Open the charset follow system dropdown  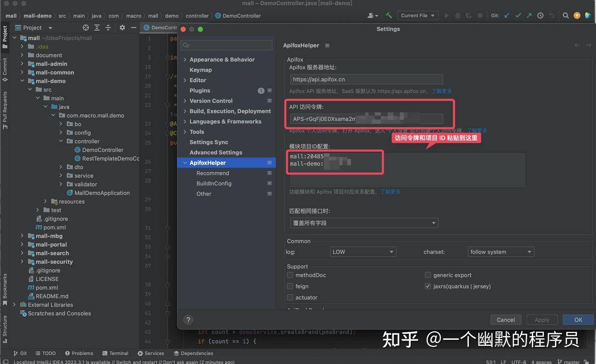pos(501,252)
